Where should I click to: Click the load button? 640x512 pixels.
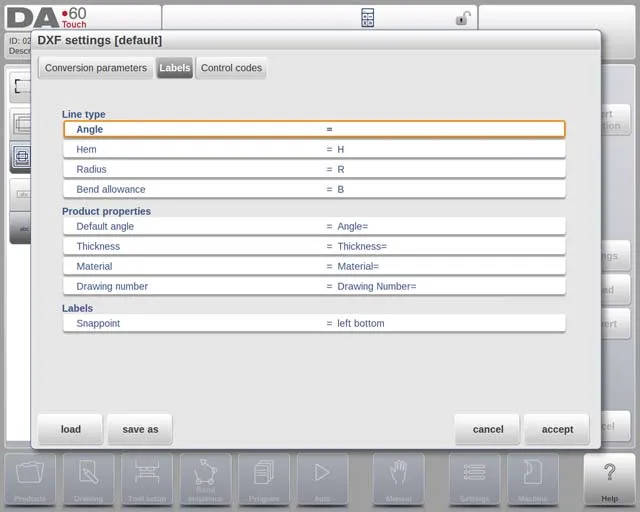(70, 429)
